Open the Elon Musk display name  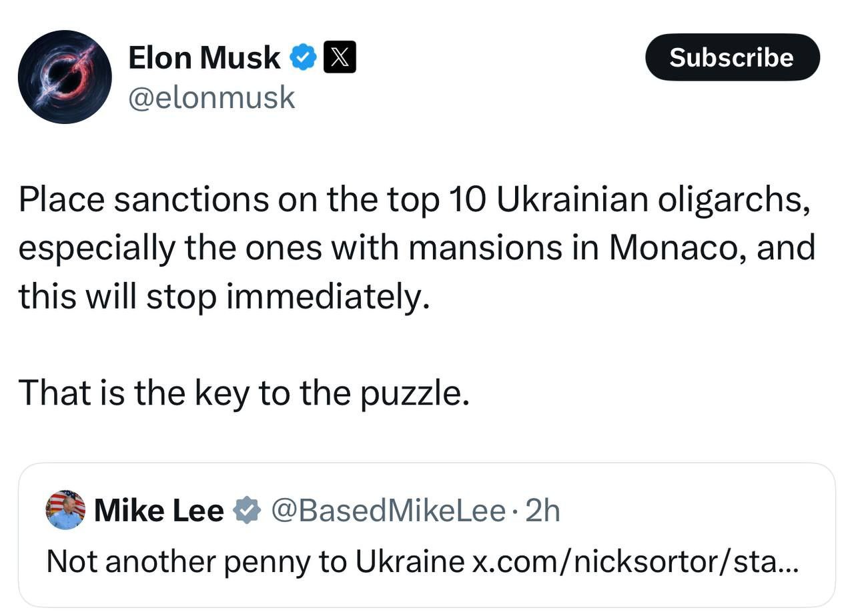(x=203, y=58)
